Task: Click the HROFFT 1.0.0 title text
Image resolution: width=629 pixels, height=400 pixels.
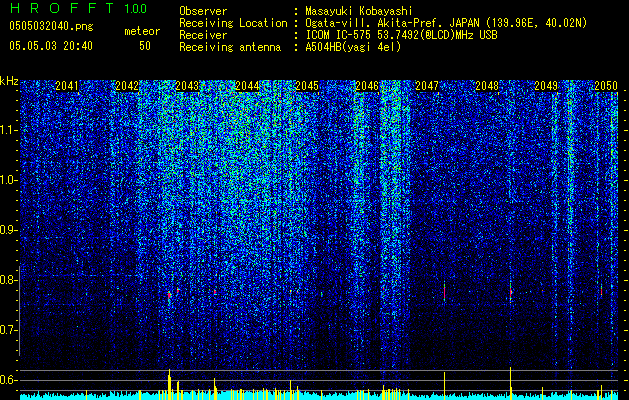Action: [78, 8]
